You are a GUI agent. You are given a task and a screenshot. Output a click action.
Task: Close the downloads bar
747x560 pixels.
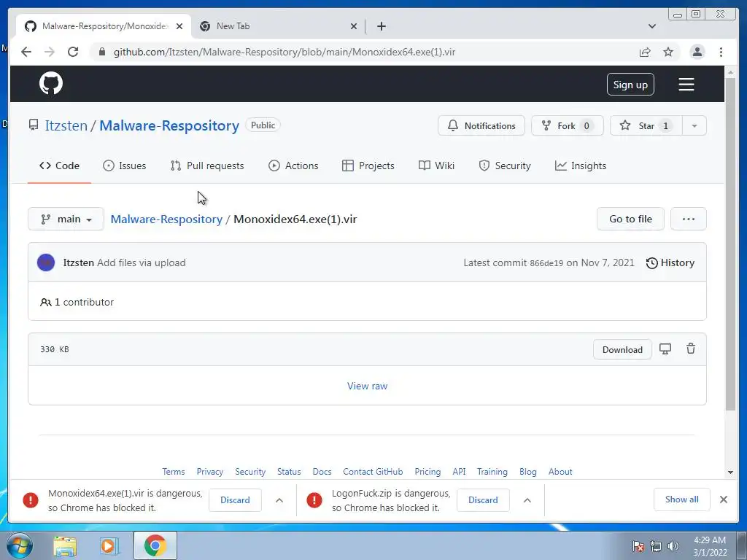(724, 499)
